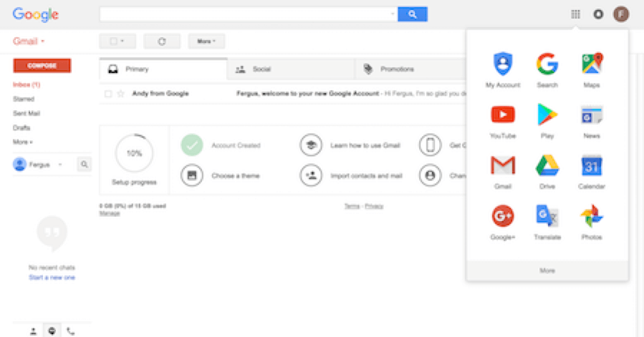Click the Learn how to use Gmail text
Image resolution: width=644 pixels, height=337 pixels.
coord(365,145)
